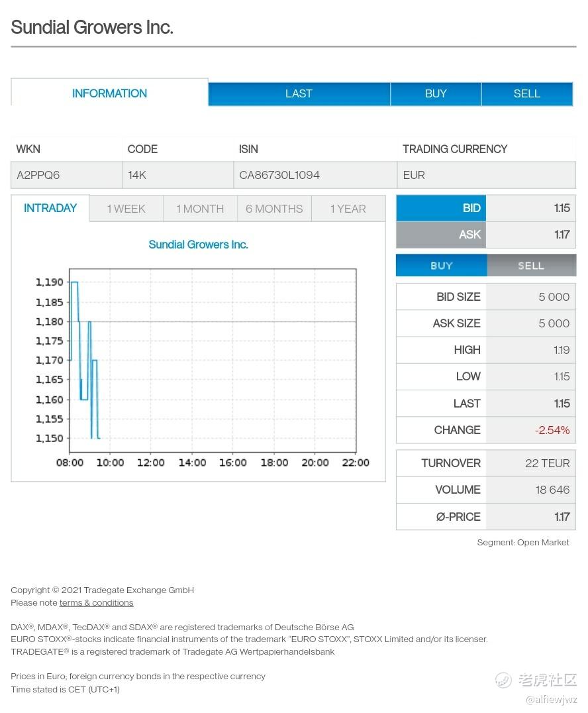This screenshot has width=588, height=713.
Task: Select the BUY tab in top bar
Action: pyautogui.click(x=436, y=93)
